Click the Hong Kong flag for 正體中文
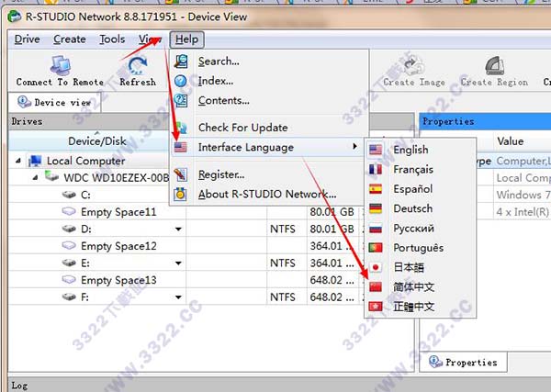The height and width of the screenshot is (392, 551). click(x=376, y=307)
